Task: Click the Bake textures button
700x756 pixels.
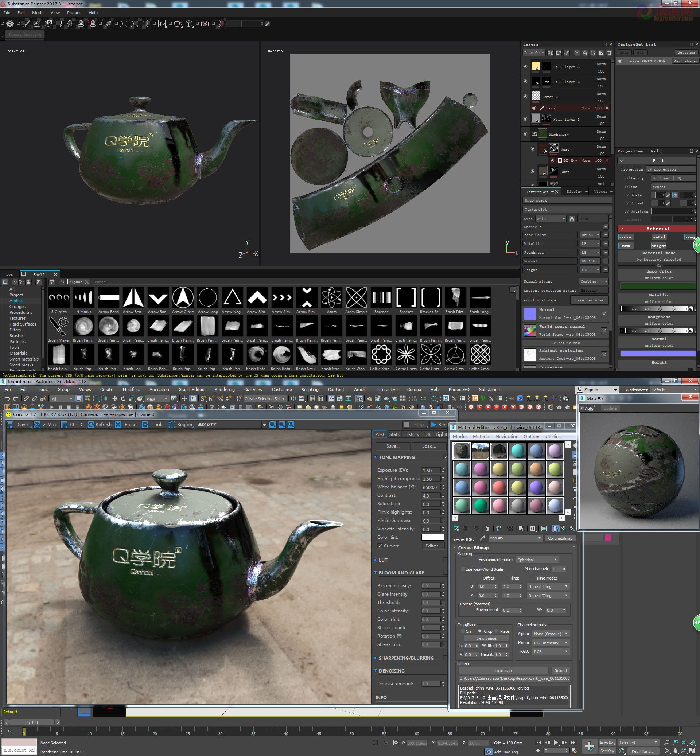Action: [x=589, y=300]
